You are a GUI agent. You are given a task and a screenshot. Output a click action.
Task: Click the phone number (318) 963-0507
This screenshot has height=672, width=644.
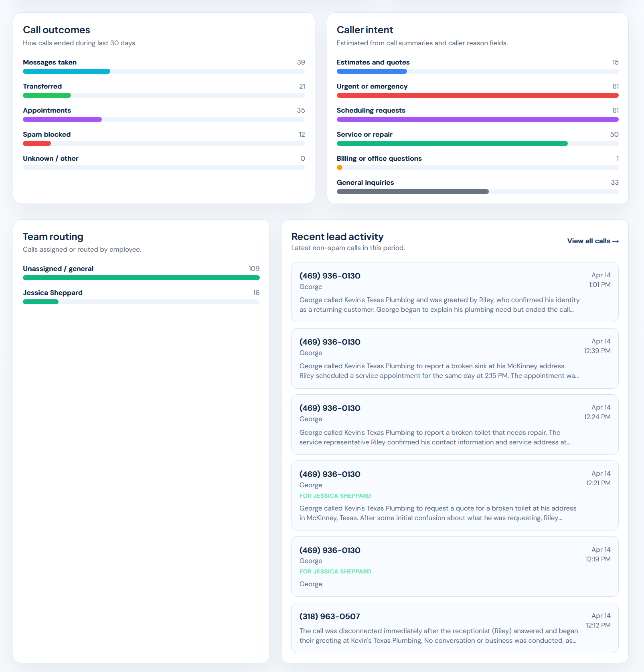[330, 616]
